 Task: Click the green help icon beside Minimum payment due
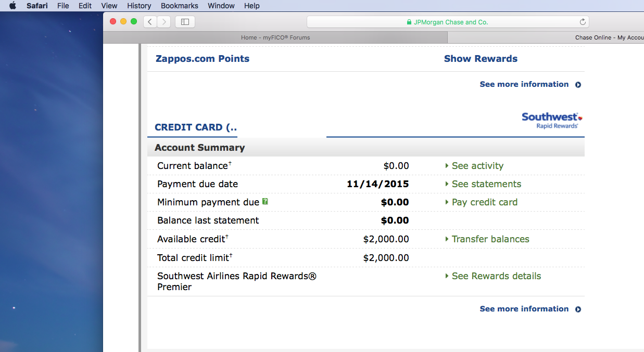pyautogui.click(x=265, y=201)
